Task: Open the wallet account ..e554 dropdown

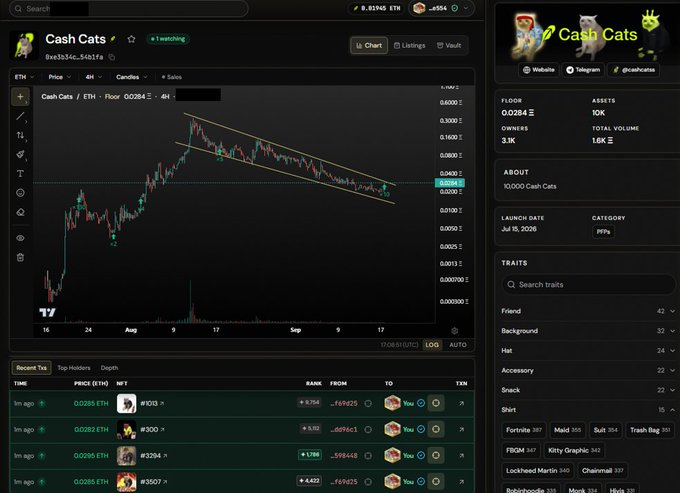Action: 441,8
